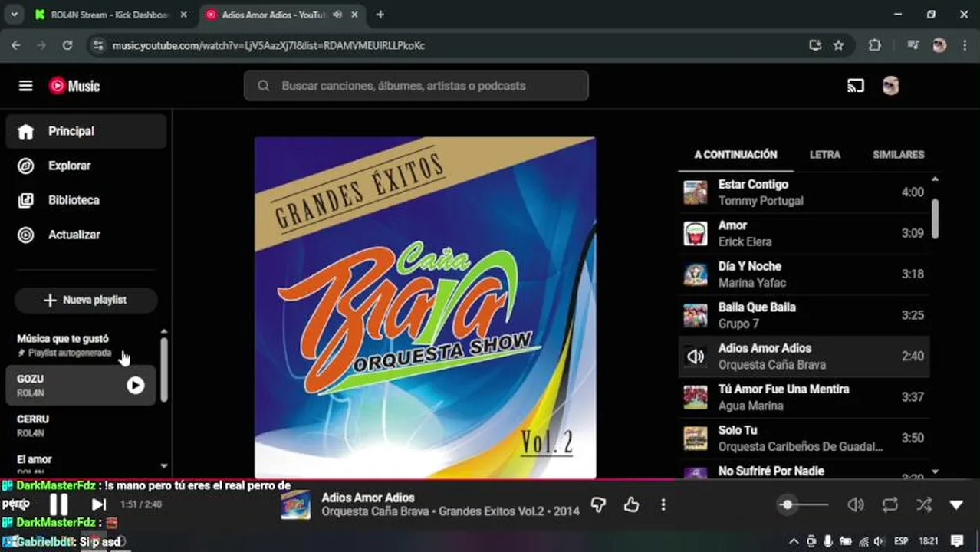Open the tab search dropdown
The width and height of the screenshot is (980, 552).
[x=14, y=15]
